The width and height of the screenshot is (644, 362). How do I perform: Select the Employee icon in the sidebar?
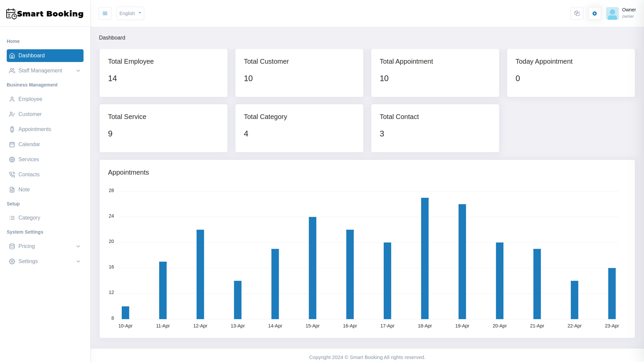click(x=12, y=99)
